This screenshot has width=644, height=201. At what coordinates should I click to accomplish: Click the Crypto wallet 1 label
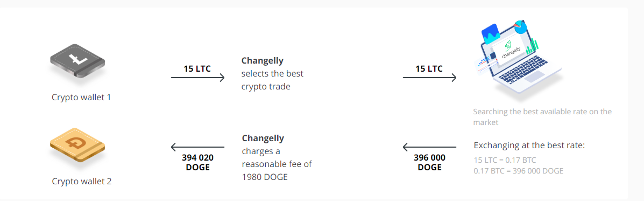pyautogui.click(x=81, y=98)
